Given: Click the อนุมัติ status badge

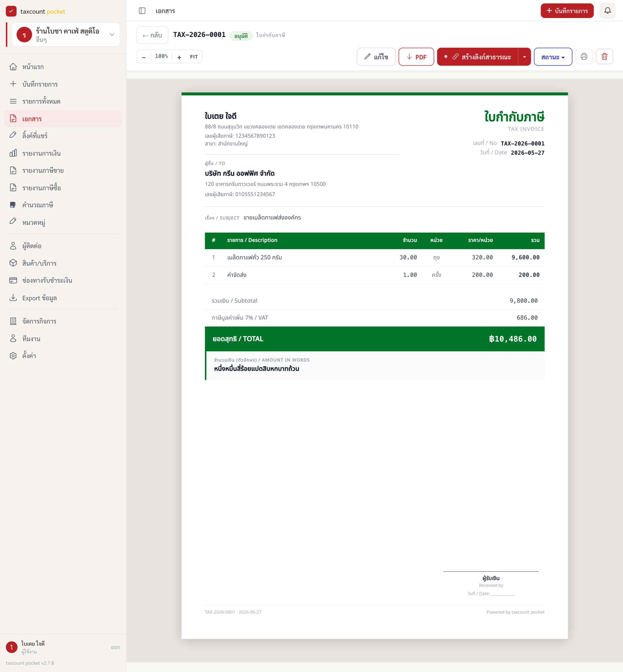Looking at the screenshot, I should pyautogui.click(x=241, y=36).
